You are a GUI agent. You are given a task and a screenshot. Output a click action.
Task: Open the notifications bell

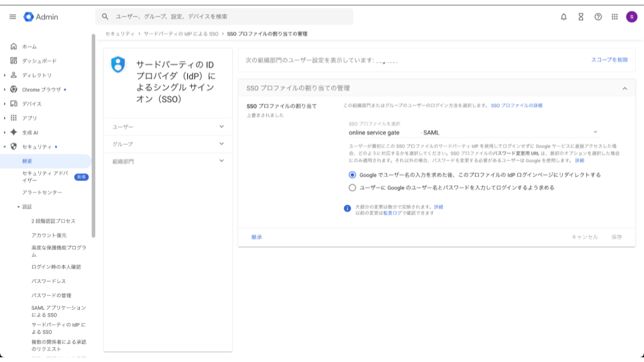tap(563, 17)
